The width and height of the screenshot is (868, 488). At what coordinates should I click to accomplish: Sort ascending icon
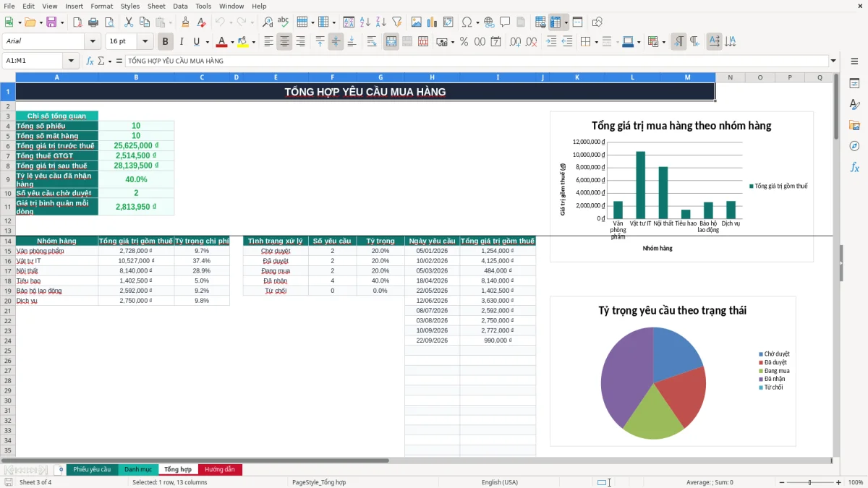[365, 22]
